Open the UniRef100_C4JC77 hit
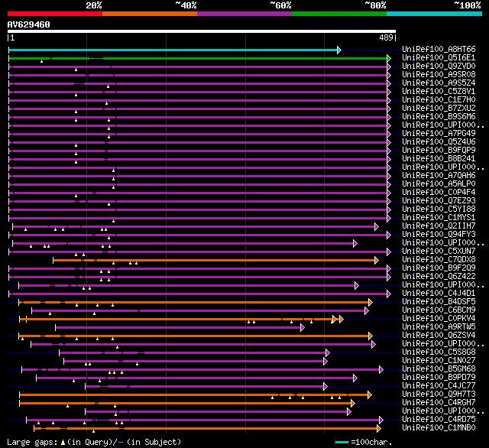The height and width of the screenshot is (448, 489). pyautogui.click(x=439, y=386)
